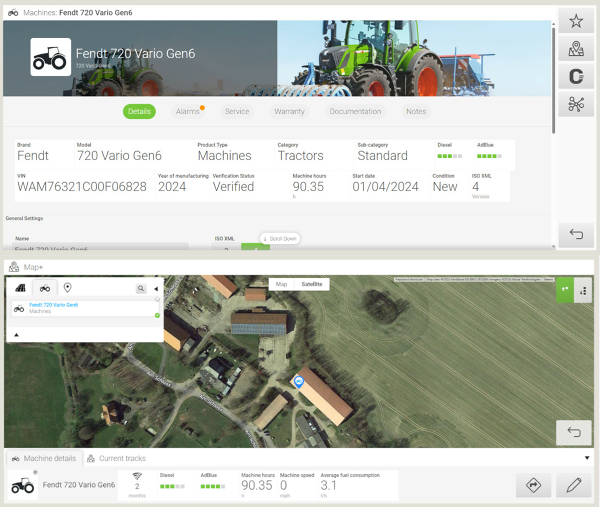Viewport: 600px width, 507px height.
Task: Click the Model value 720 Vario Gen6
Action: pos(119,156)
